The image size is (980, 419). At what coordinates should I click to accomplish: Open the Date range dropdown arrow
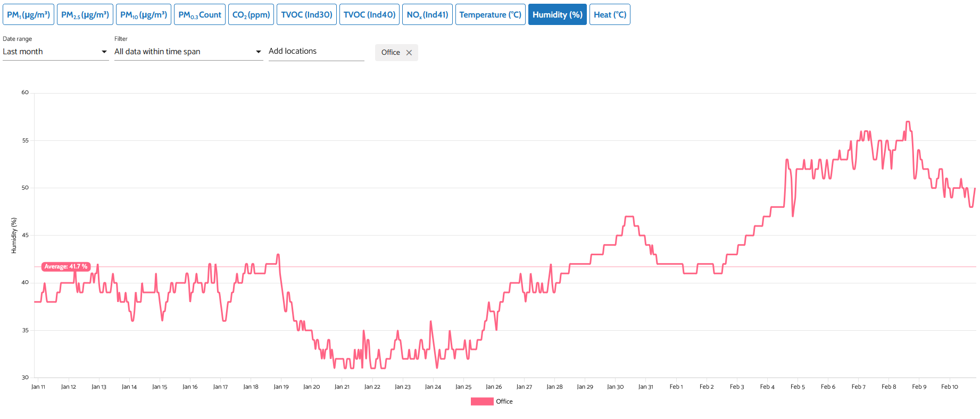(104, 52)
